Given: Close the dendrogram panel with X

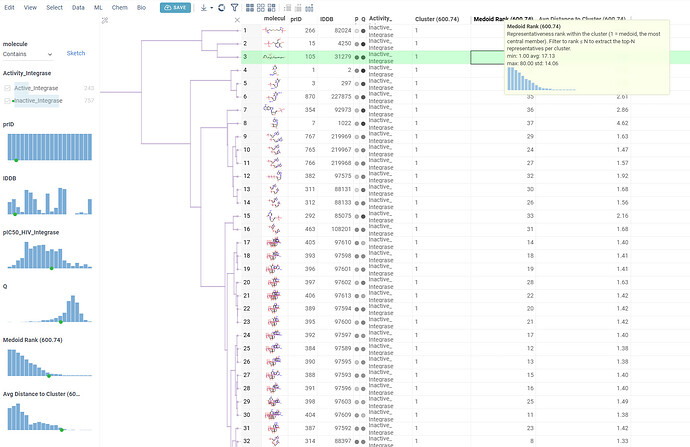Looking at the screenshot, I should click(x=237, y=20).
